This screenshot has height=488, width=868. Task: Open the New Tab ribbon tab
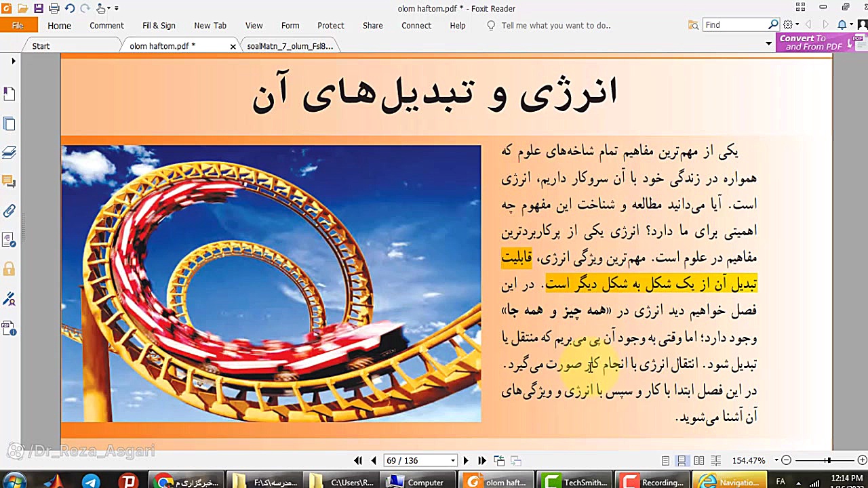tap(210, 25)
